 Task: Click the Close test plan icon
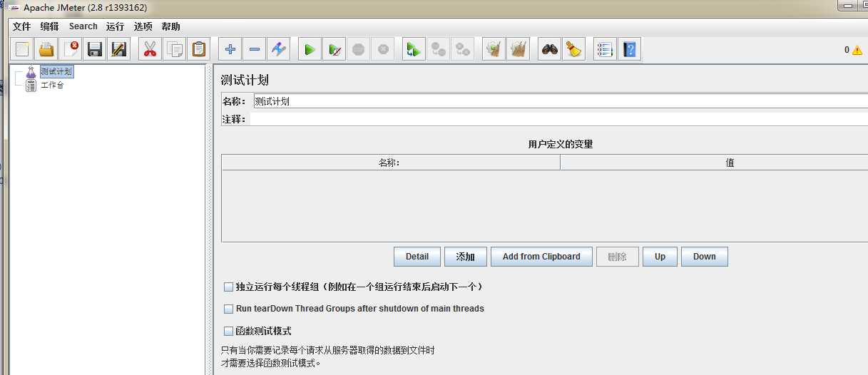point(71,49)
